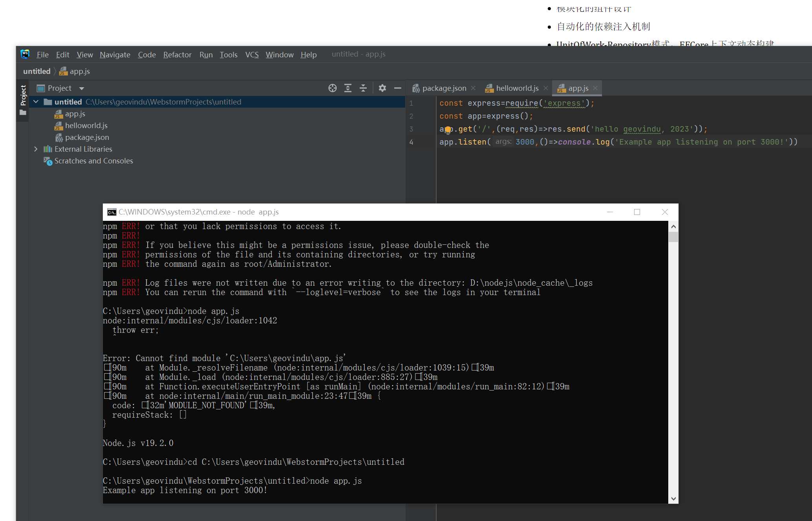
Task: Select helloworld.js in project tree
Action: point(86,125)
